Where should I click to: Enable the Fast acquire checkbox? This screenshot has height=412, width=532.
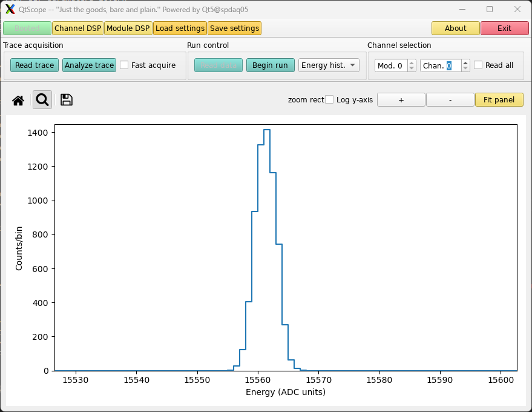click(x=124, y=65)
